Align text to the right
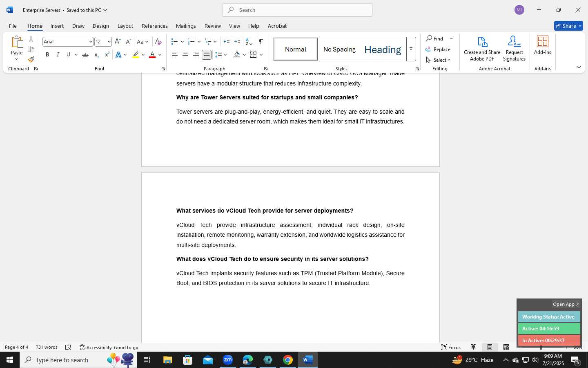This screenshot has width=588, height=368. (196, 55)
